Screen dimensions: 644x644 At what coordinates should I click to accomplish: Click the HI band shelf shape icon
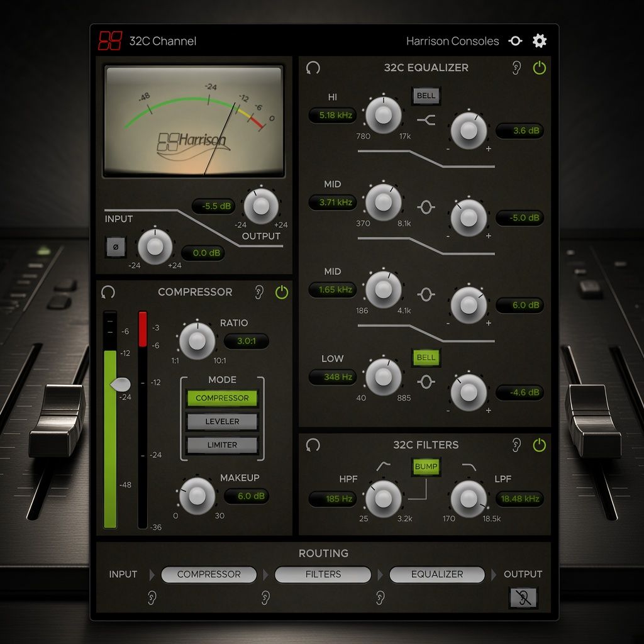click(426, 120)
